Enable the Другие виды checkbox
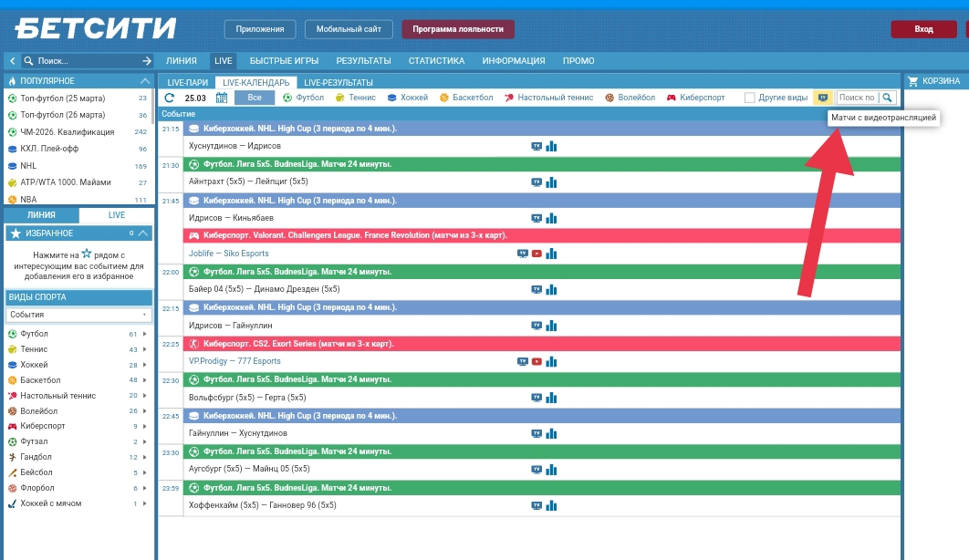Screen dimensions: 969x560 pyautogui.click(x=750, y=98)
